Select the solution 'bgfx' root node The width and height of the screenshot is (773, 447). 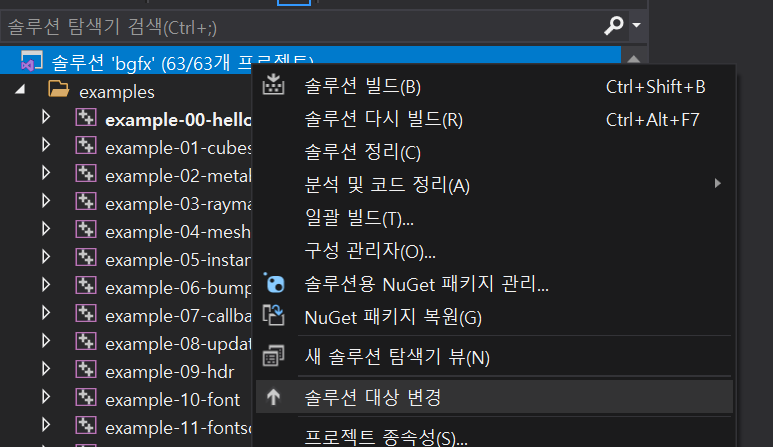[311, 61]
